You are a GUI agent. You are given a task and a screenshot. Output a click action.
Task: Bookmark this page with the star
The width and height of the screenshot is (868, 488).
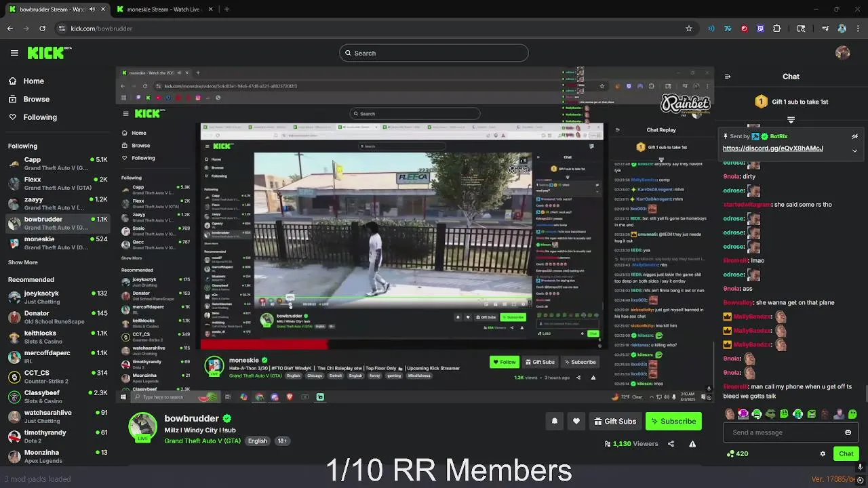(689, 28)
